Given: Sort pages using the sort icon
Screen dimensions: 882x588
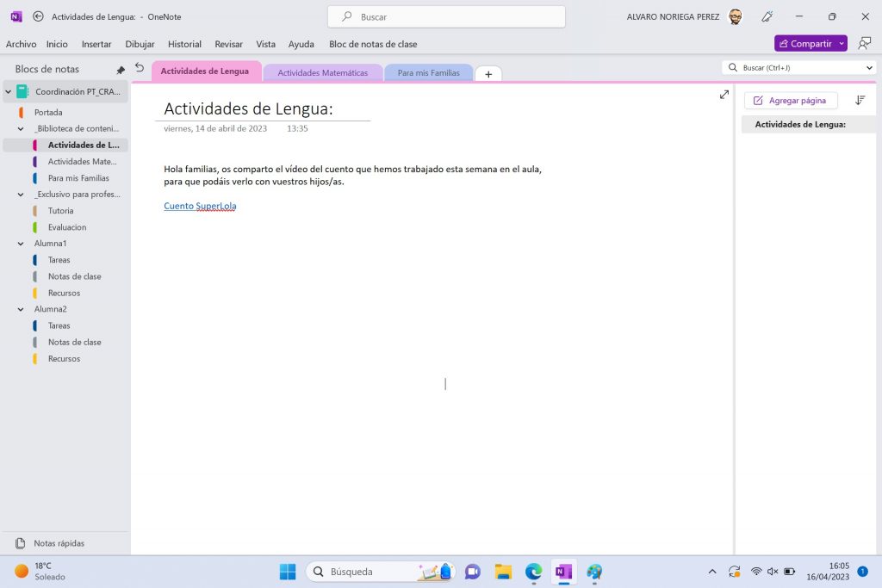Looking at the screenshot, I should pyautogui.click(x=860, y=101).
